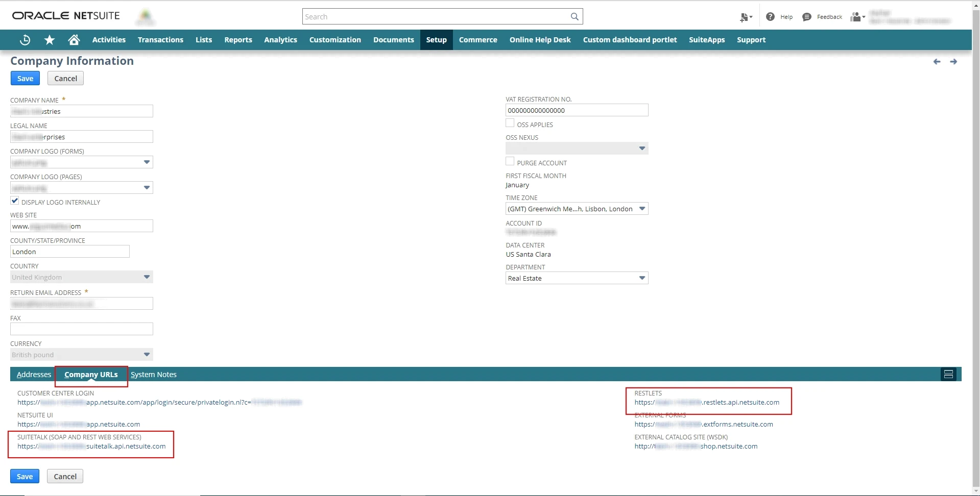Open the Commerce menu
The height and width of the screenshot is (496, 980).
pyautogui.click(x=478, y=40)
